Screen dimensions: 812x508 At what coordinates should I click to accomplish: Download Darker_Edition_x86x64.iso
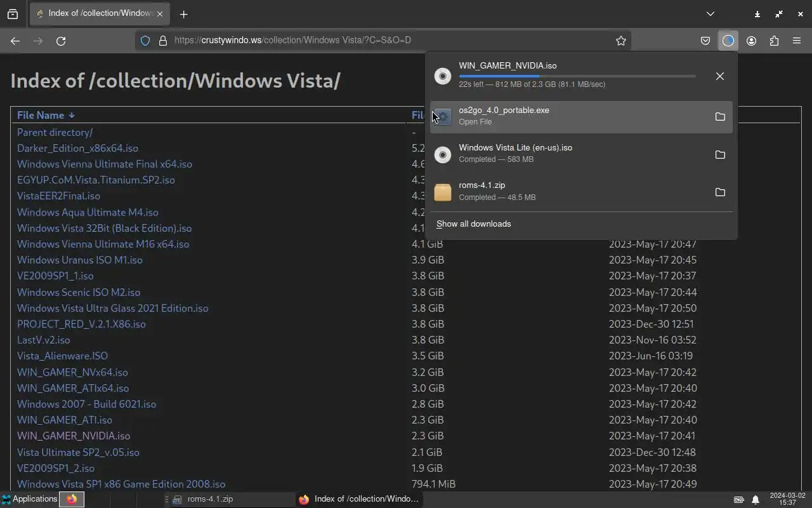pos(77,148)
